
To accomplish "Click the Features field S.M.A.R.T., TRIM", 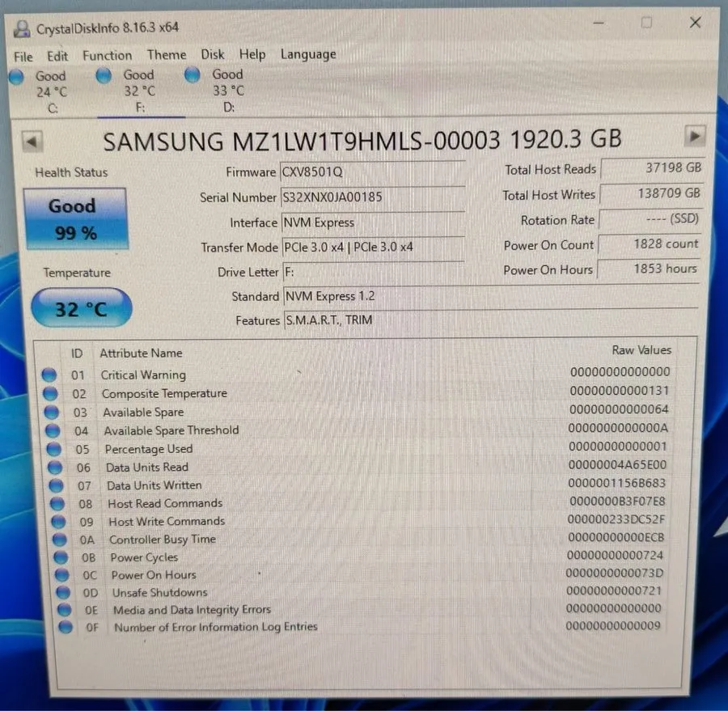I will [x=491, y=320].
